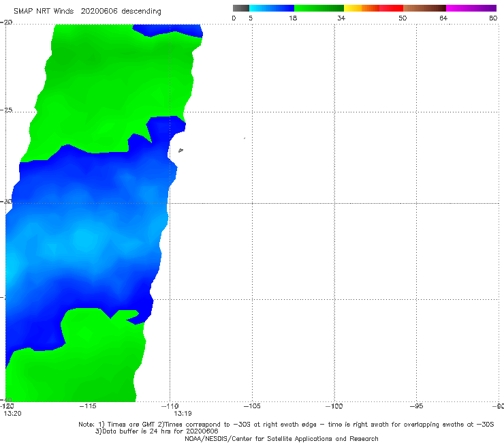This screenshot has height=443, width=504.
Task: Click the magenta-purple segment of the color bar
Action: click(471, 8)
